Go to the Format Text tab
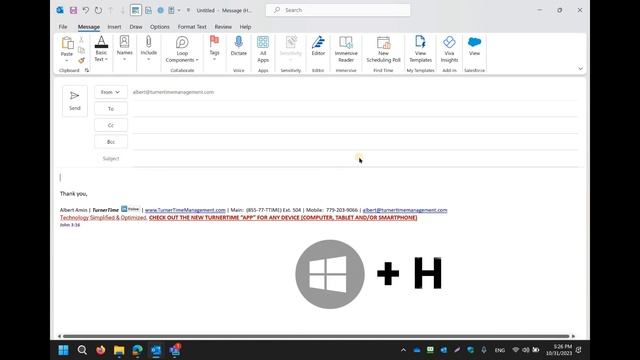Image resolution: width=640 pixels, height=360 pixels. click(x=192, y=27)
